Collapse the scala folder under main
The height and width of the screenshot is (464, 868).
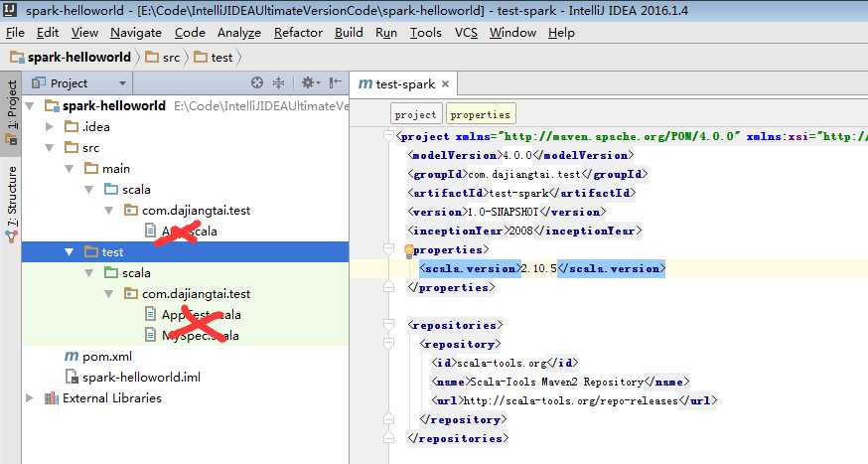click(x=89, y=190)
